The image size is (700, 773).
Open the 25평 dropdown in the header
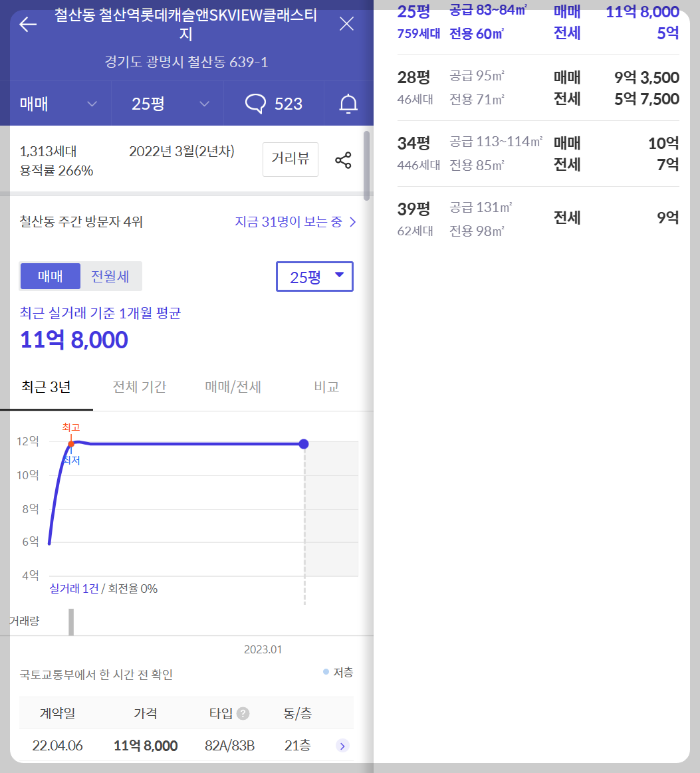167,103
